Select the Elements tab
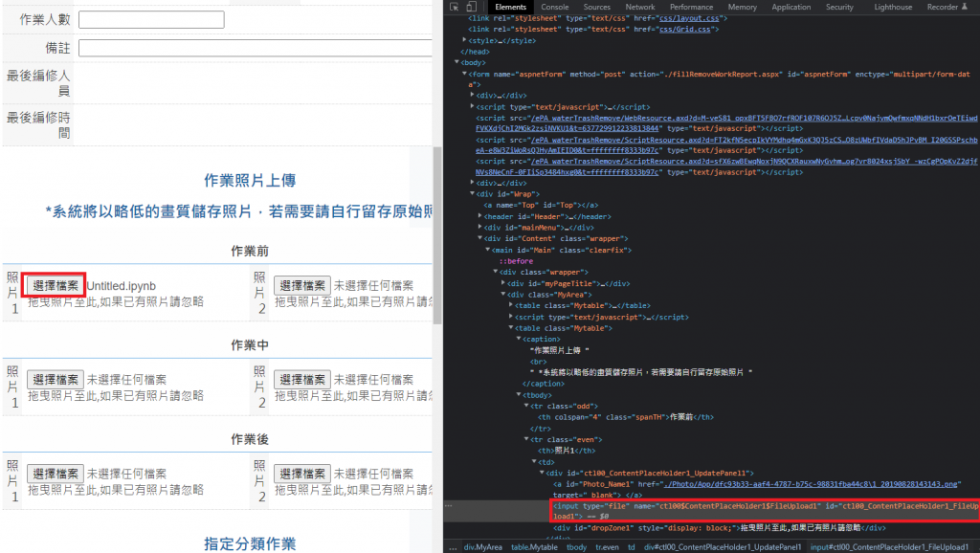Image resolution: width=980 pixels, height=553 pixels. 511,7
